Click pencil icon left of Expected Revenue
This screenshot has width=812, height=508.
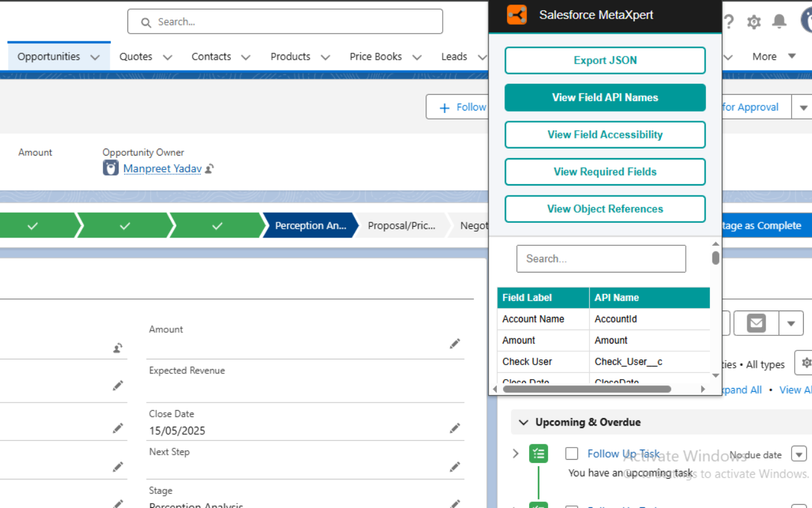point(117,385)
